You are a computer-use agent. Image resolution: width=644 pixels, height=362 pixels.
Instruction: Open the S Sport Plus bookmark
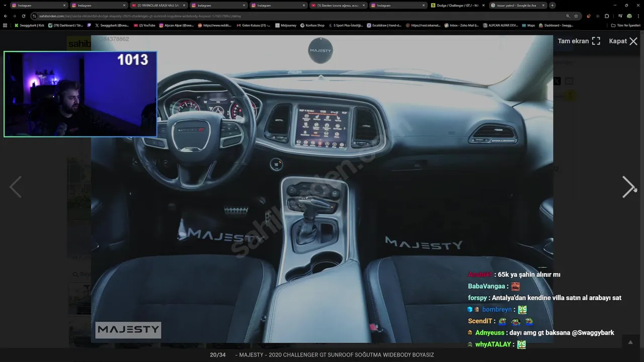(346, 25)
